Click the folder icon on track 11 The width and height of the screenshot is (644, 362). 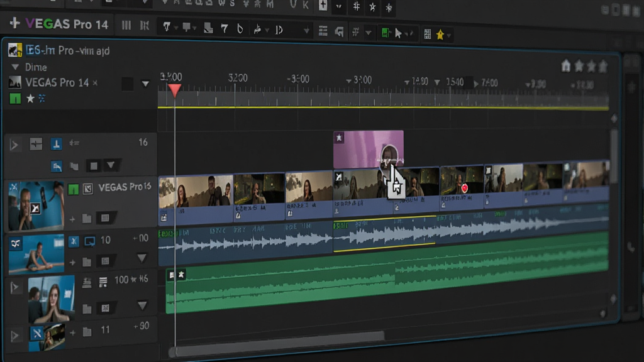pyautogui.click(x=87, y=331)
